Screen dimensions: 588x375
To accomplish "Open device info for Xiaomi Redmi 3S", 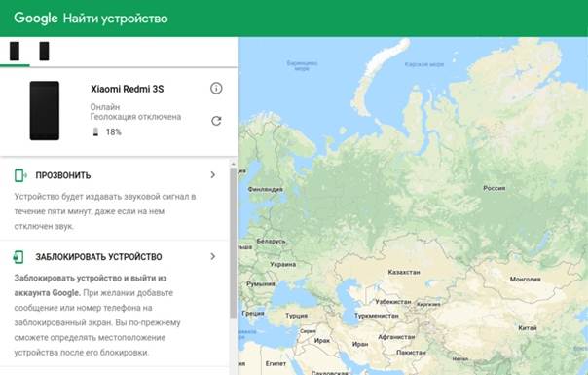I will 216,89.
